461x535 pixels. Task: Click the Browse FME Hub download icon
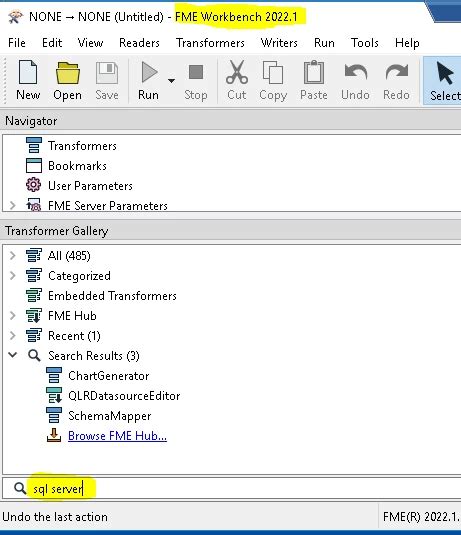click(x=54, y=435)
